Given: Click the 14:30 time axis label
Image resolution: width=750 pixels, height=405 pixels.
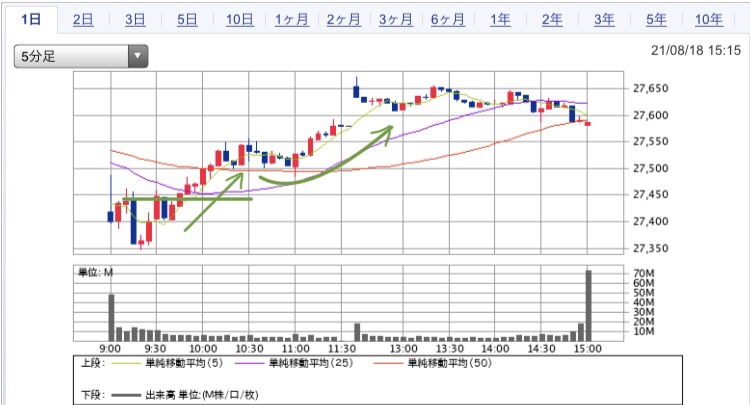Looking at the screenshot, I should [x=541, y=349].
